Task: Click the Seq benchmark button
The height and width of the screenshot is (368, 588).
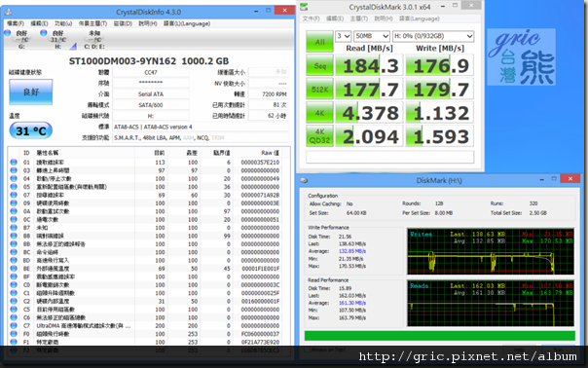Action: (319, 65)
